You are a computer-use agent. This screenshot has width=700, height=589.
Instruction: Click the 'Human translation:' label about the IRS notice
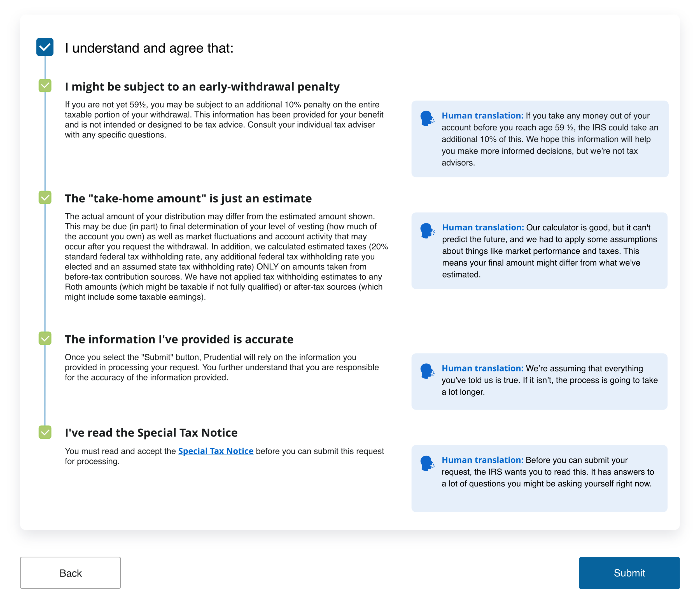[x=483, y=460]
